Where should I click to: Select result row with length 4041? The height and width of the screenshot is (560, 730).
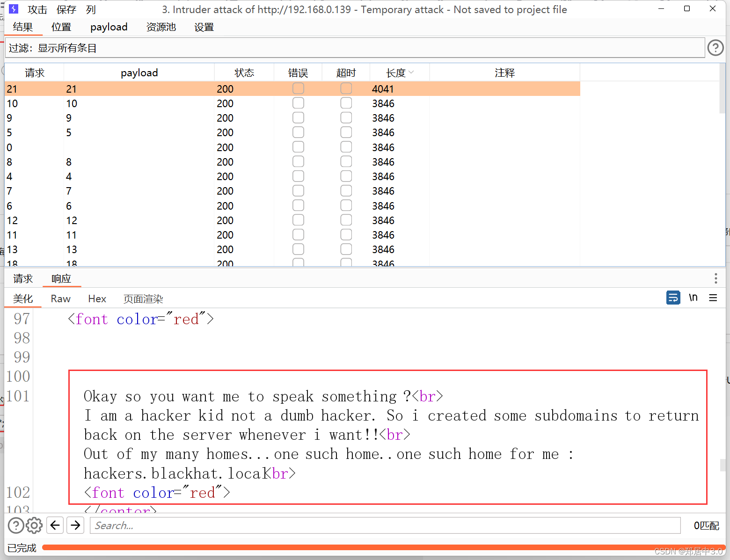[292, 88]
